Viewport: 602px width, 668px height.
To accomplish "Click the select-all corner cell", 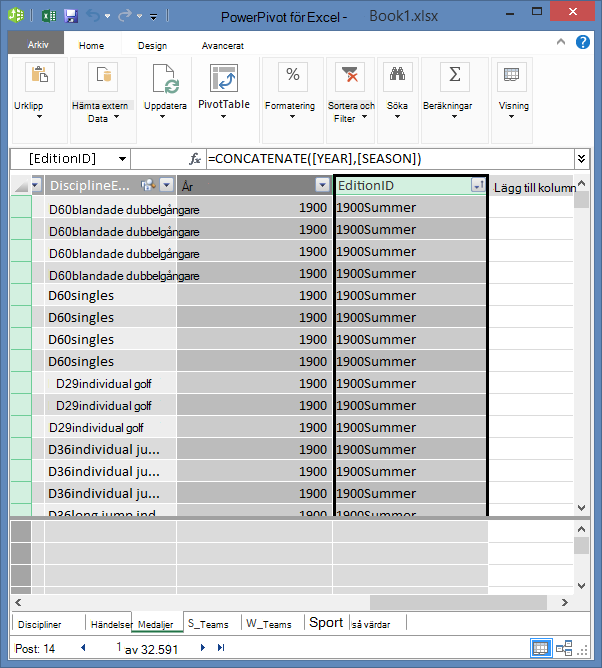I will coord(20,185).
